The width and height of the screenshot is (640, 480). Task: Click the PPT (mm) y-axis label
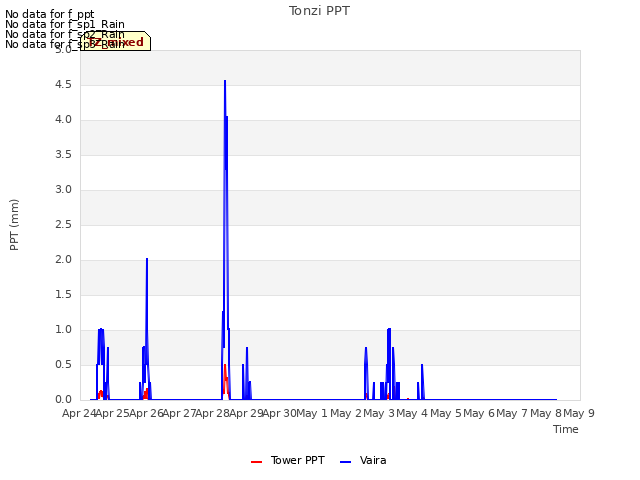(14, 225)
